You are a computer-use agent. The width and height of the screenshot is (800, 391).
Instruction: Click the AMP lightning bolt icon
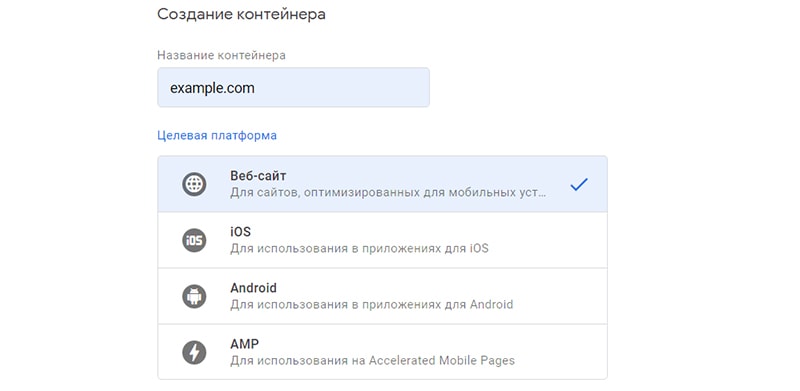pos(194,352)
